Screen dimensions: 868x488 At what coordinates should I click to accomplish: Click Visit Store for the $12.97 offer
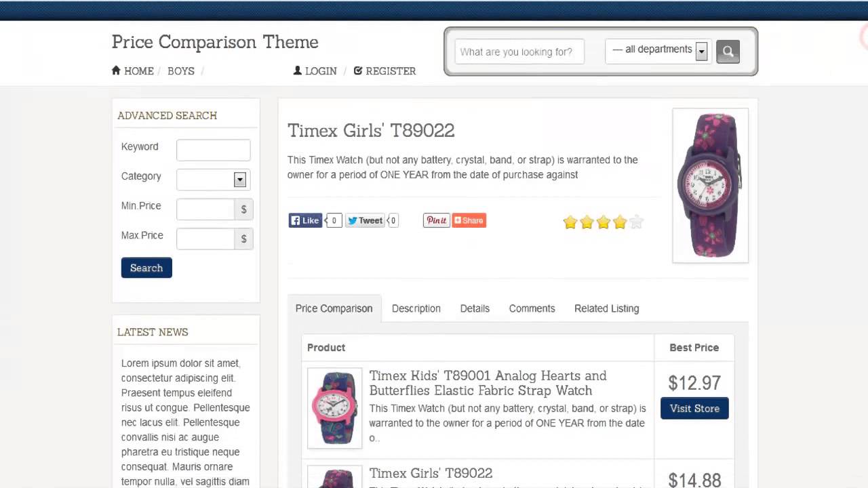pos(694,408)
